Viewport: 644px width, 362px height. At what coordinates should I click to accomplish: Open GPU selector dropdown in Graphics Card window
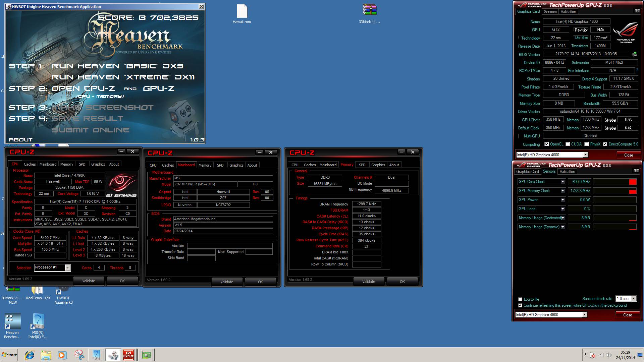pos(585,155)
